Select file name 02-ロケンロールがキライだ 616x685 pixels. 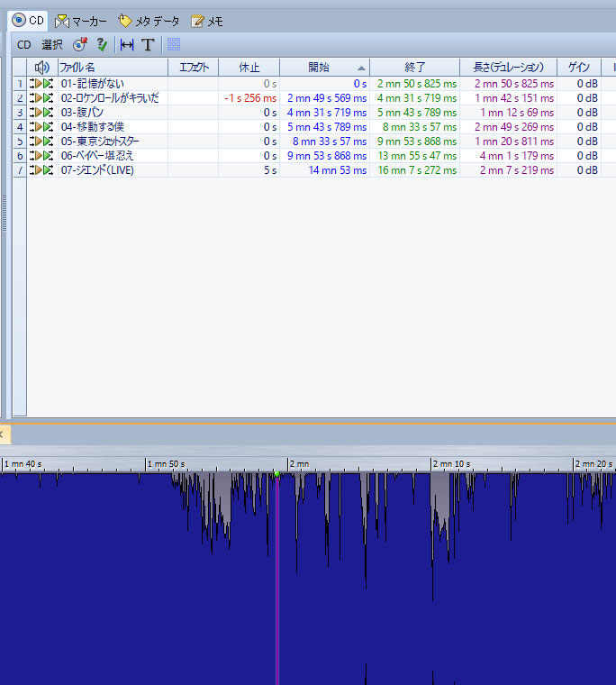click(x=110, y=98)
